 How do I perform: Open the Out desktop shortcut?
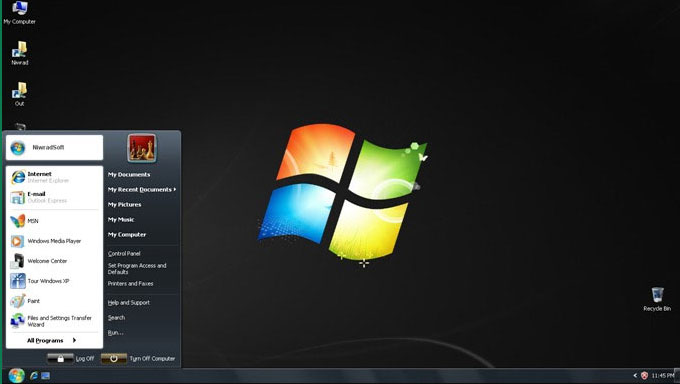(x=20, y=94)
